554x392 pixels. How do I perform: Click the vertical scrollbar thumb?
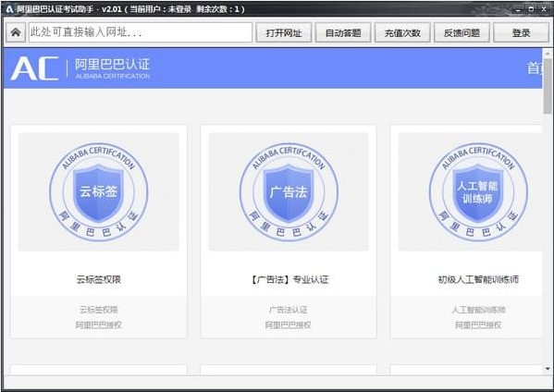[x=548, y=86]
